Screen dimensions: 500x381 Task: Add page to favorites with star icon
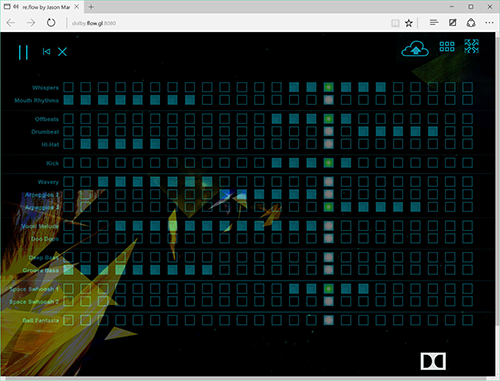409,23
